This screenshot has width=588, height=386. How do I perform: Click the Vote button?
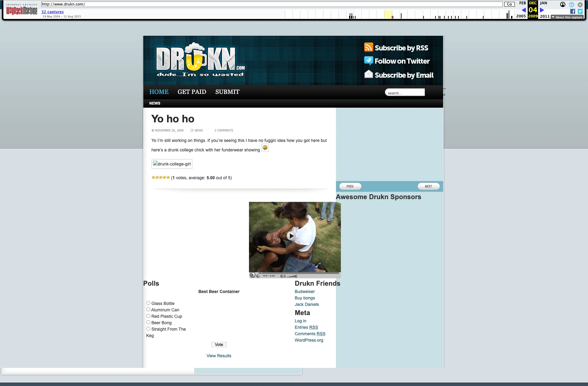(x=219, y=344)
